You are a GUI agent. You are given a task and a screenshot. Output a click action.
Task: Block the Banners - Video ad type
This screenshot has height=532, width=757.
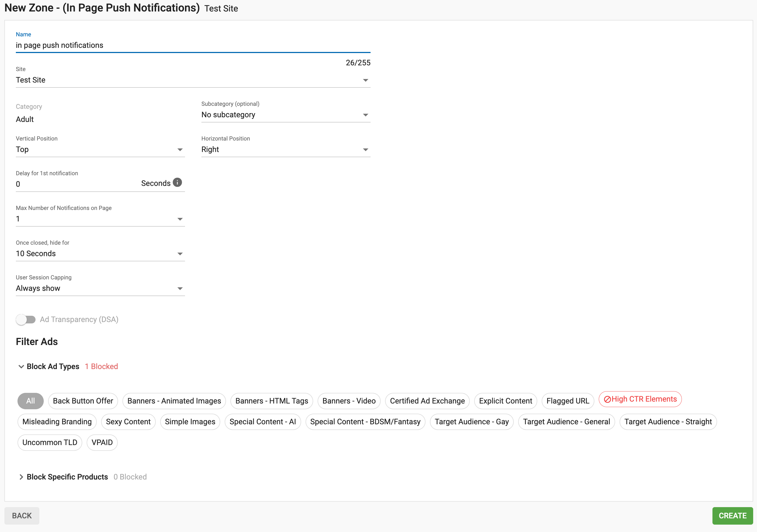point(349,401)
